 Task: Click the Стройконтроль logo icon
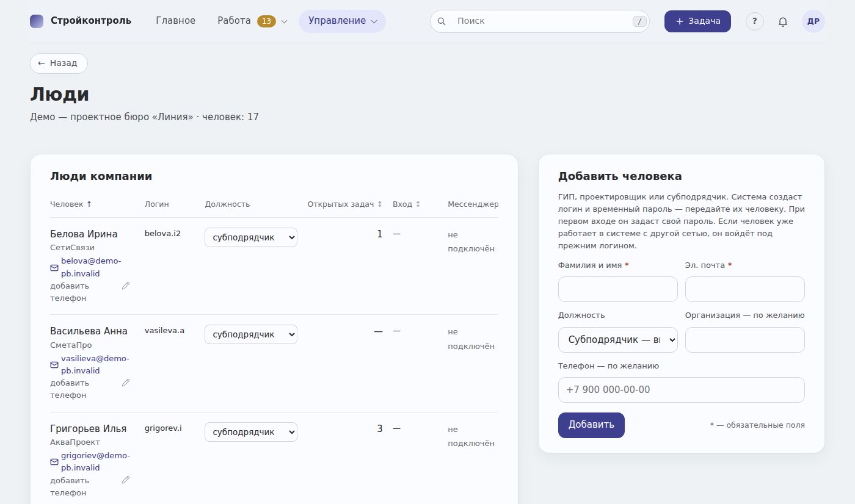[37, 21]
